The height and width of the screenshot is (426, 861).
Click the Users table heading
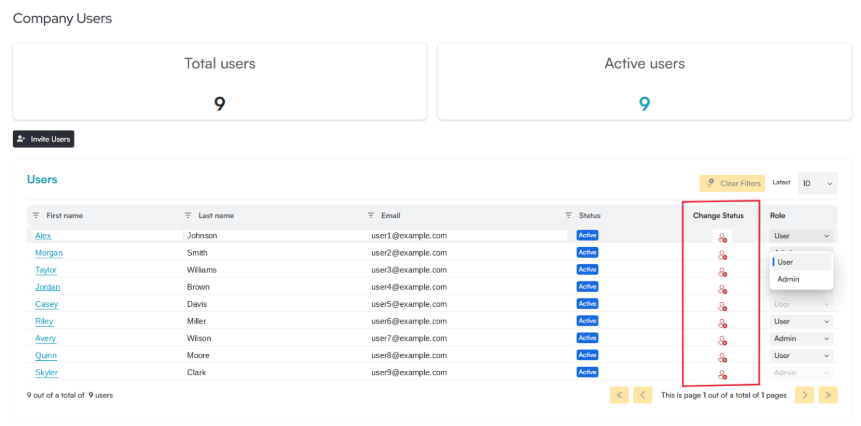click(42, 180)
